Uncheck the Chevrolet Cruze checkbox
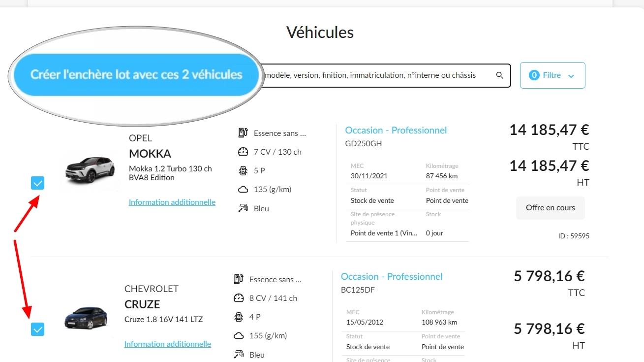Image resolution: width=644 pixels, height=362 pixels. [37, 329]
